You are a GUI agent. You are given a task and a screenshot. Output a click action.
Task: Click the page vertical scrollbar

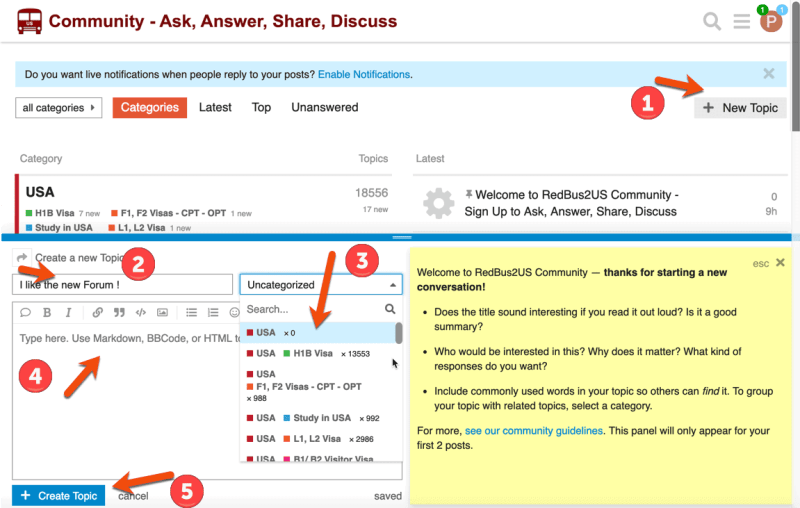coord(795,66)
